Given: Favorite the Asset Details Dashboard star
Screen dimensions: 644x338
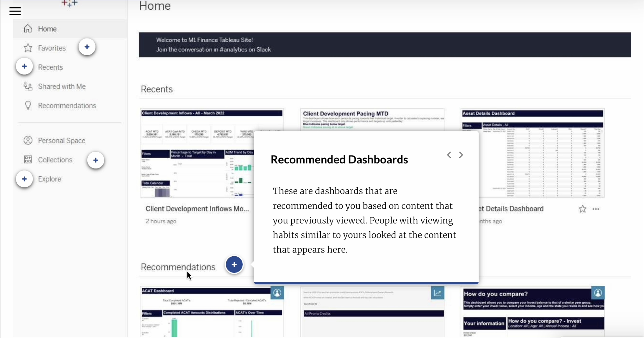Looking at the screenshot, I should pos(582,209).
